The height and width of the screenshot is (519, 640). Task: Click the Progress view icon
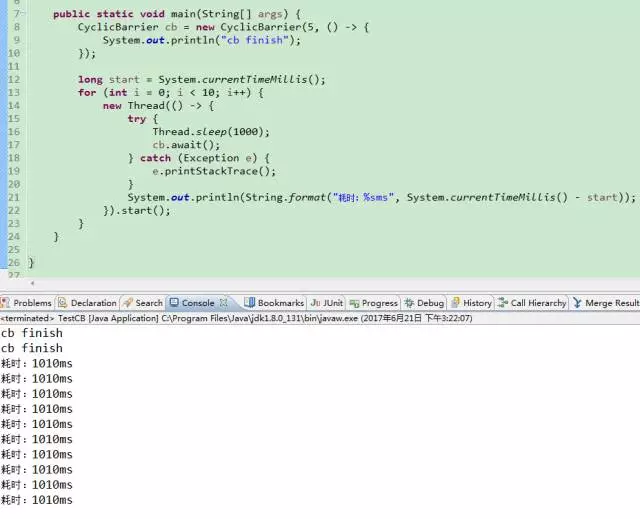[x=354, y=303]
